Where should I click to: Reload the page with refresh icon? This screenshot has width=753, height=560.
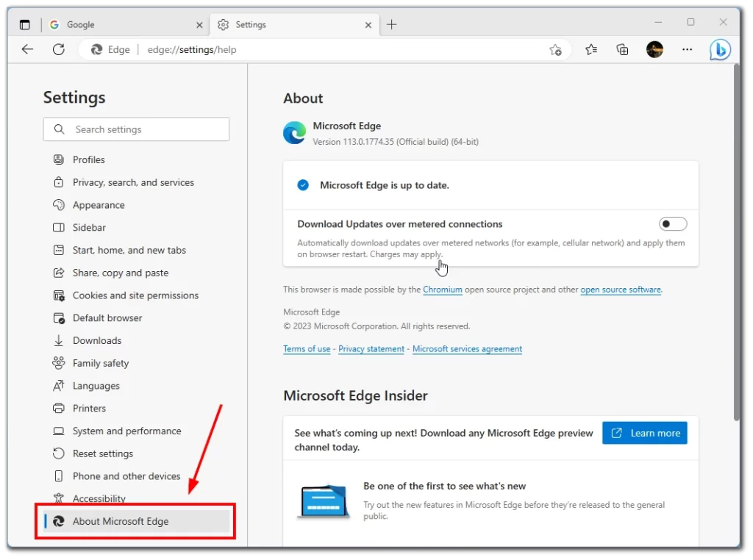(x=59, y=49)
